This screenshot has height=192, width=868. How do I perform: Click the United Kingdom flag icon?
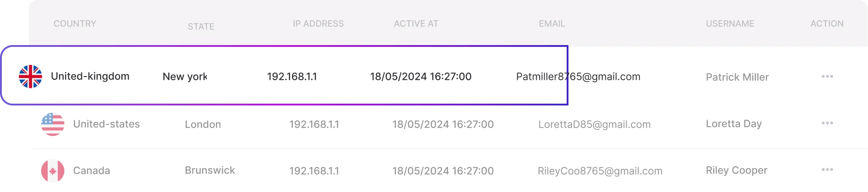click(x=31, y=77)
